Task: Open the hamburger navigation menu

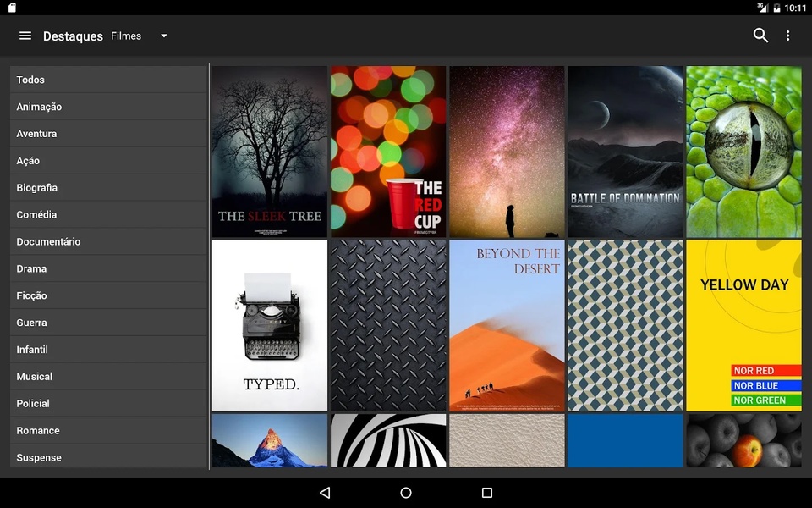Action: (25, 36)
